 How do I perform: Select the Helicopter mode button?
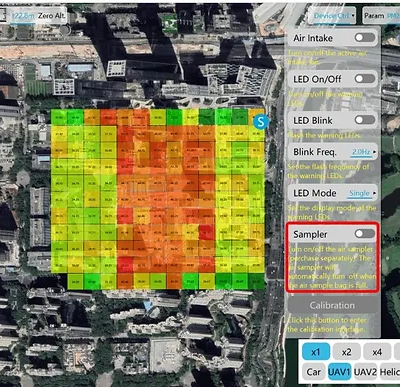click(390, 372)
